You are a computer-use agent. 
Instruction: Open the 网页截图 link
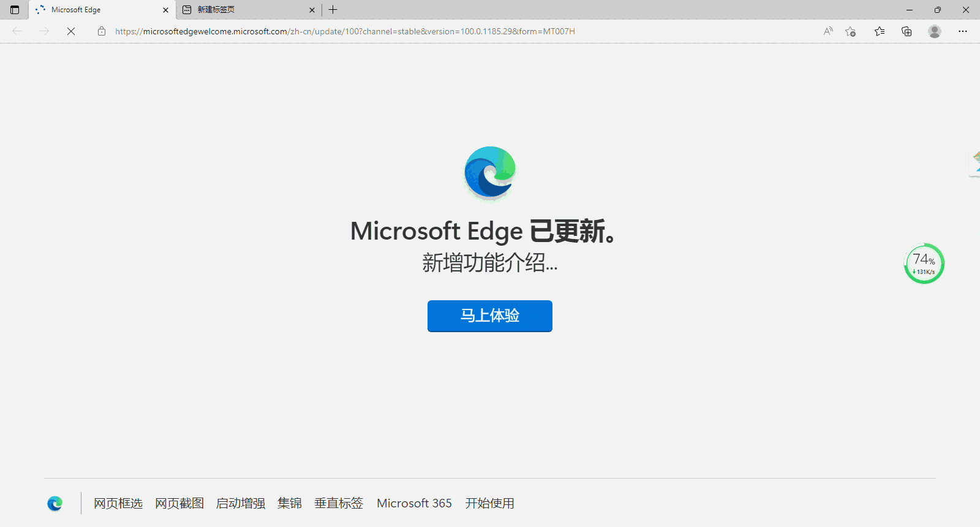tap(179, 503)
